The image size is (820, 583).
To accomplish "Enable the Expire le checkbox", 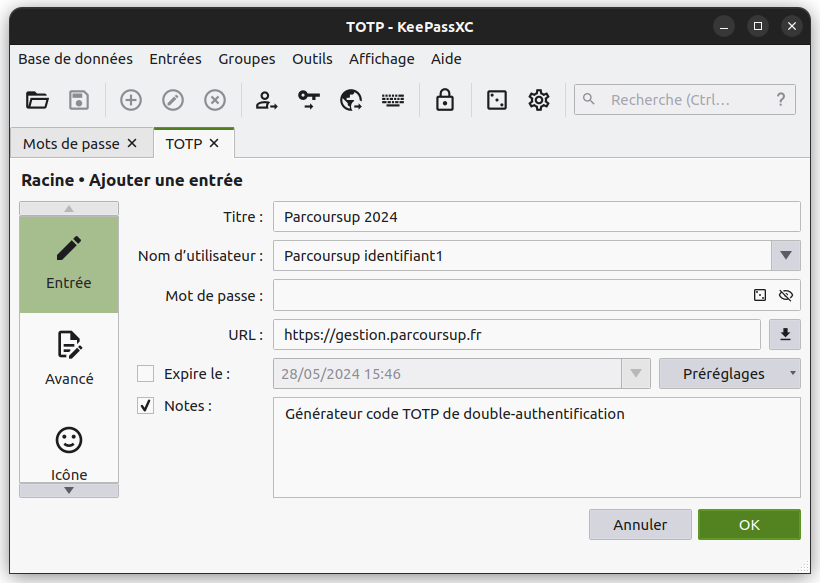I will 144,373.
